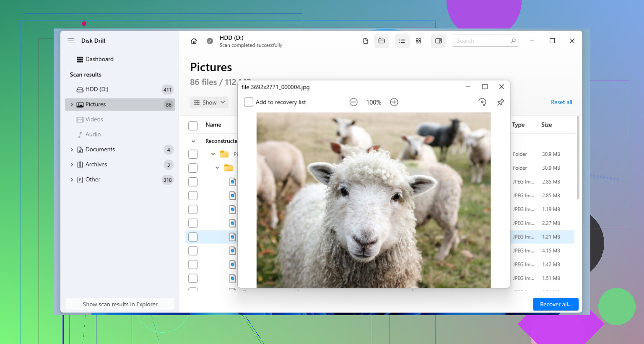The height and width of the screenshot is (344, 644).
Task: Click the Pictures page heading
Action: [211, 67]
